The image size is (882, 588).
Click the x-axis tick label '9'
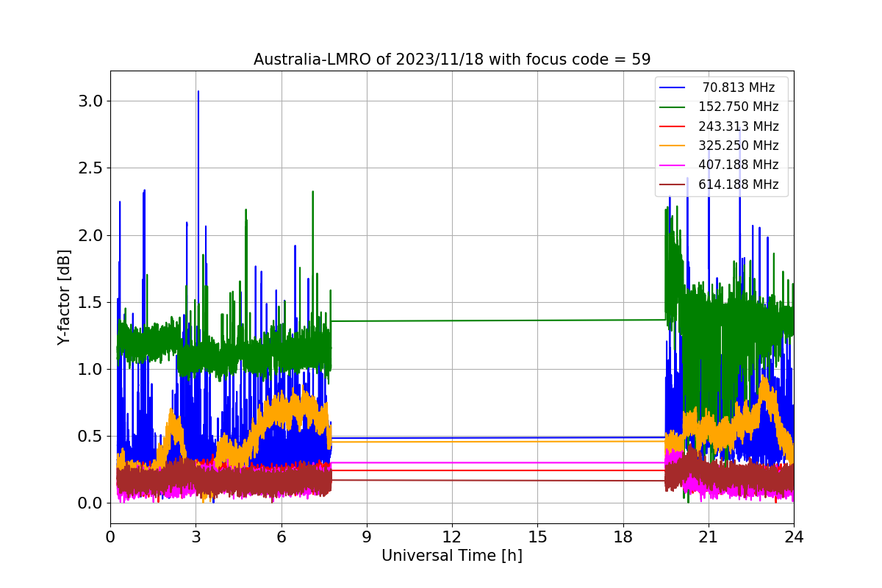point(367,537)
